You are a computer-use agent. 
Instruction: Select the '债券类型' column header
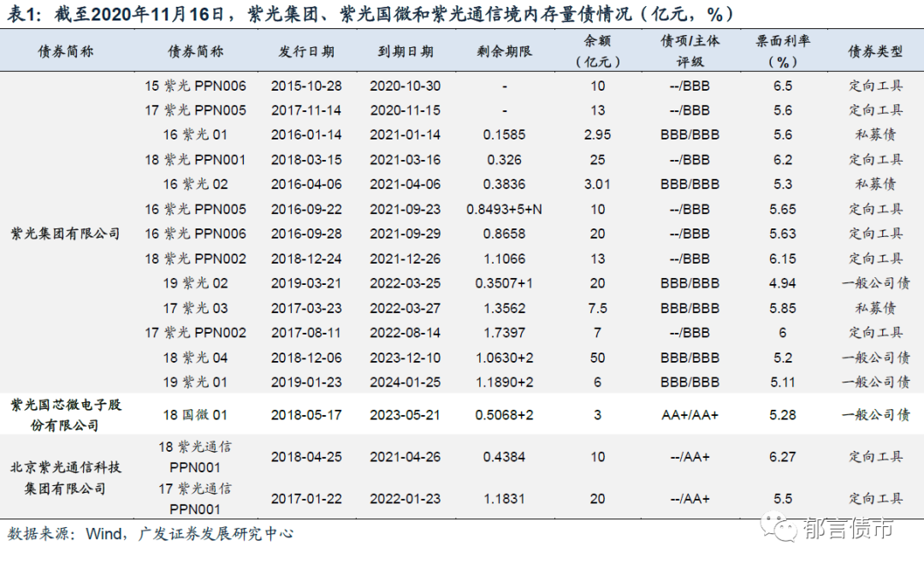(876, 52)
